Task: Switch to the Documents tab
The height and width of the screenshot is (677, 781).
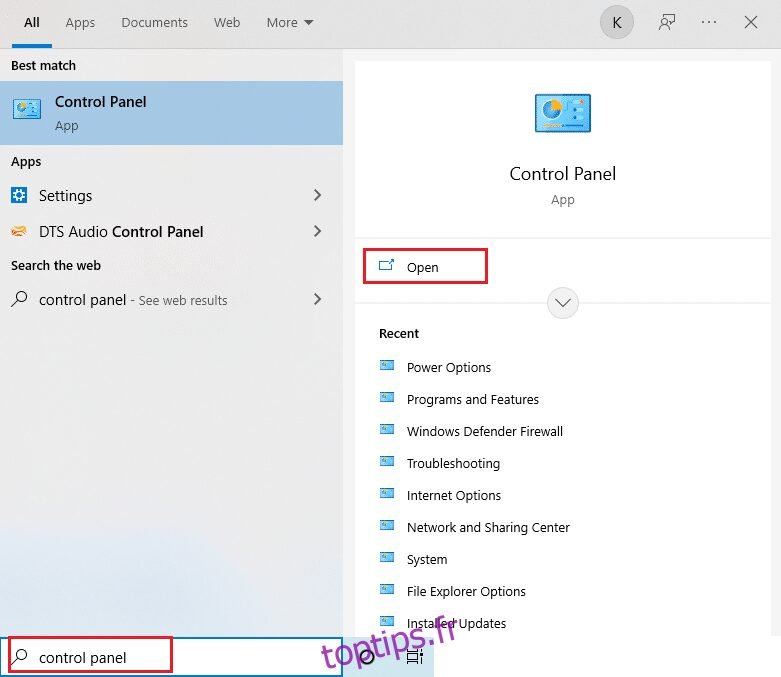Action: [x=154, y=22]
